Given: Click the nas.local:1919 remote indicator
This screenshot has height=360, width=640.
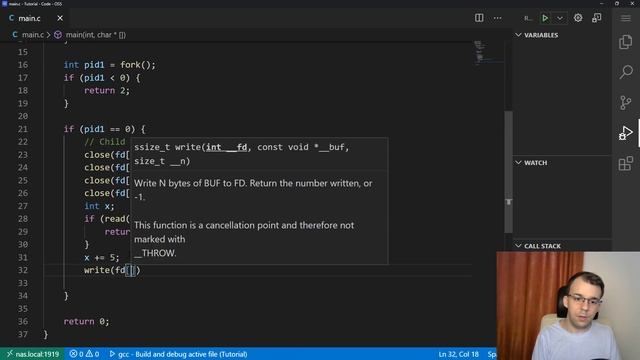Looking at the screenshot, I should pos(32,354).
